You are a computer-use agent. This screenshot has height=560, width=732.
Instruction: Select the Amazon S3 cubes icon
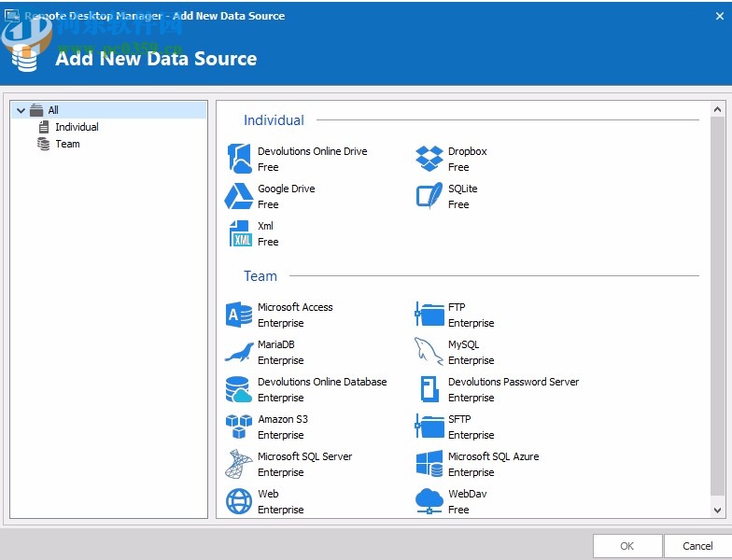(x=239, y=427)
